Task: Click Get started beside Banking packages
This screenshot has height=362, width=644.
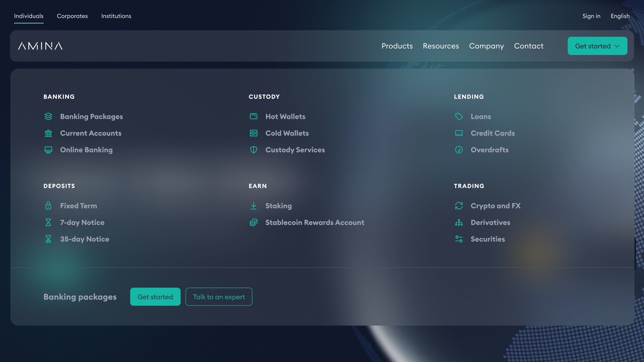Action: click(155, 297)
